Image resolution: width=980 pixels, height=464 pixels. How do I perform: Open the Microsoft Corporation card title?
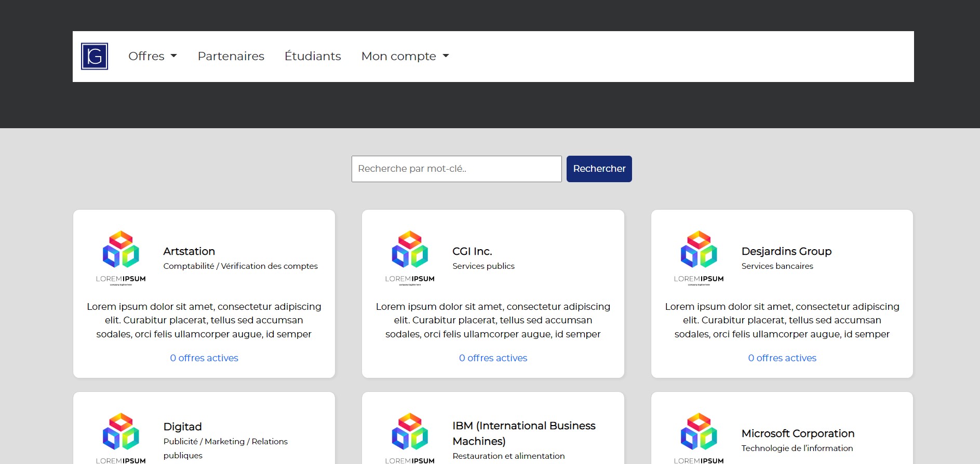coord(798,433)
